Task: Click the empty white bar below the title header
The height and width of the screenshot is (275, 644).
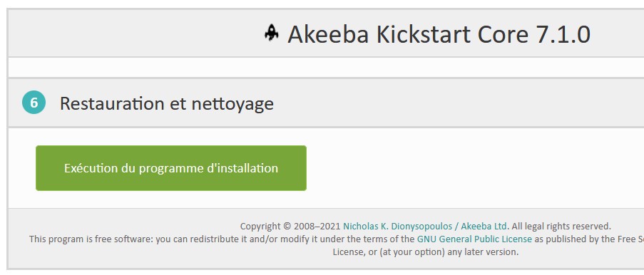Action: point(326,67)
